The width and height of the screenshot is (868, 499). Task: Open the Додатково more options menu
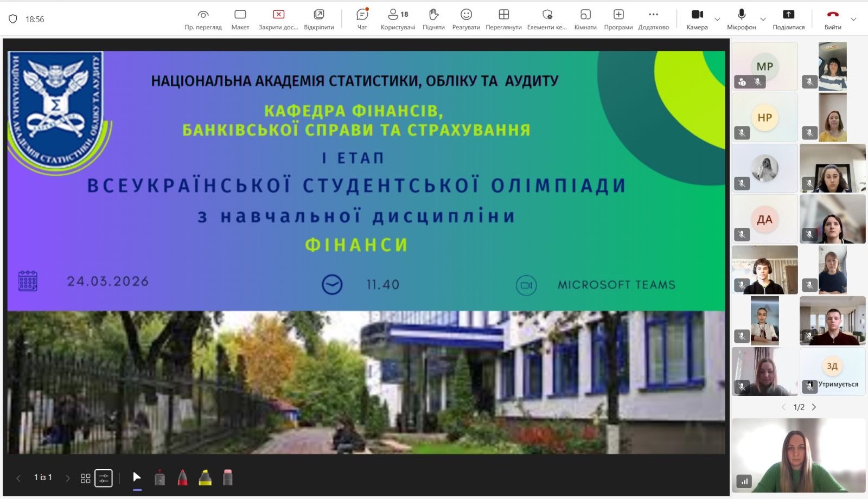point(653,19)
